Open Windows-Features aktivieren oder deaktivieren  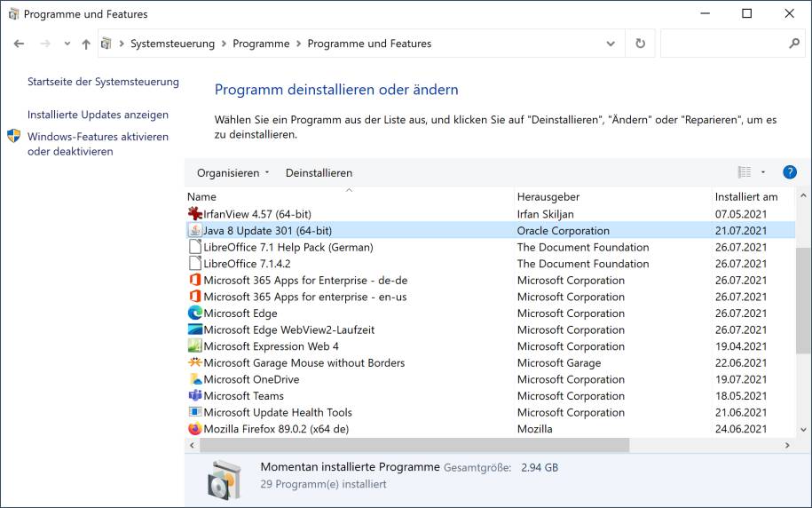tap(98, 144)
